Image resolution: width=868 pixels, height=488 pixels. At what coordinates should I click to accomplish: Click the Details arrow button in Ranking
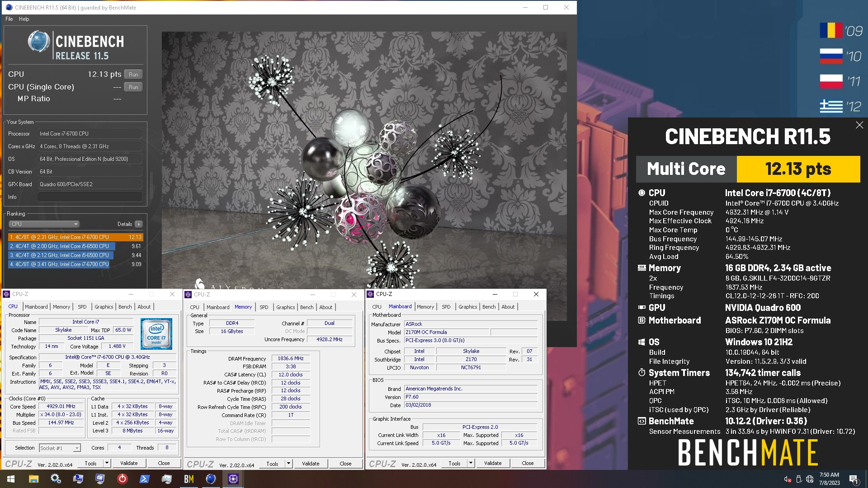(139, 224)
